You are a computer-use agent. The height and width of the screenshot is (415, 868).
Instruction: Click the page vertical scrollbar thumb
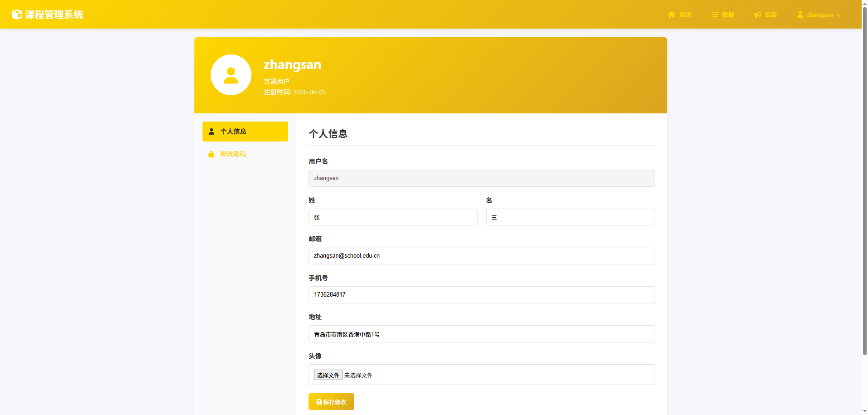click(x=864, y=181)
